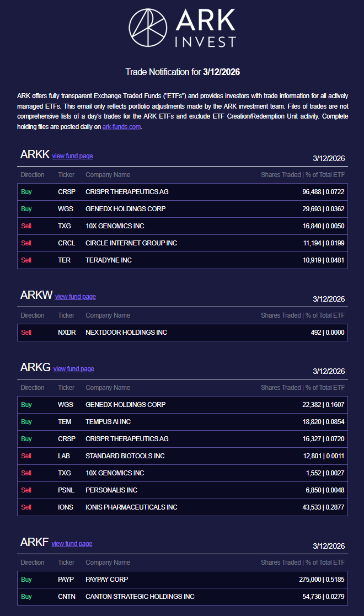The height and width of the screenshot is (616, 364).
Task: Select the 16,840 | 0.0050 value
Action: tap(324, 226)
